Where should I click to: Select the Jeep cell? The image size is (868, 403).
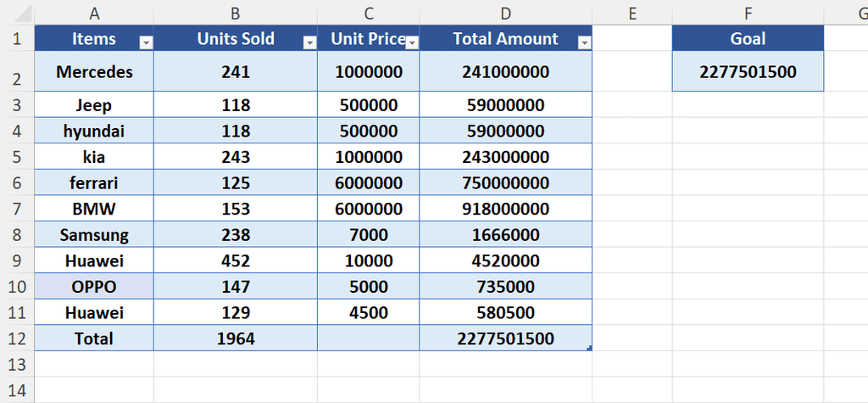tap(94, 104)
